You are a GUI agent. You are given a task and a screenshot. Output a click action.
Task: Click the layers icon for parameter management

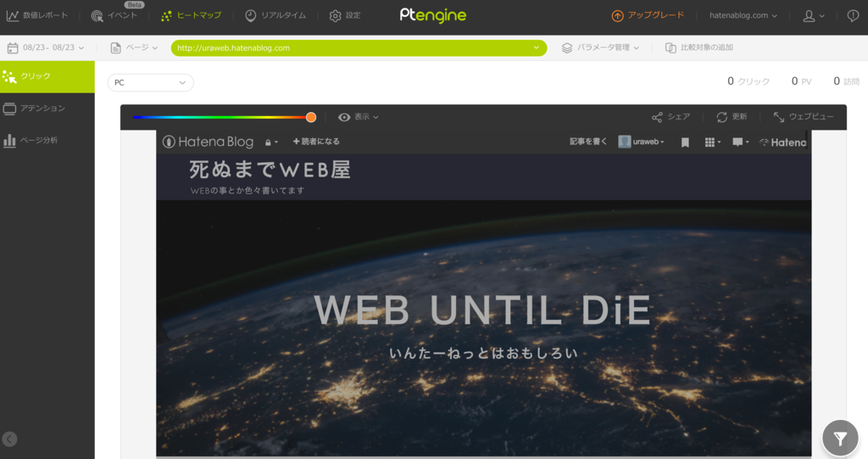pos(567,48)
